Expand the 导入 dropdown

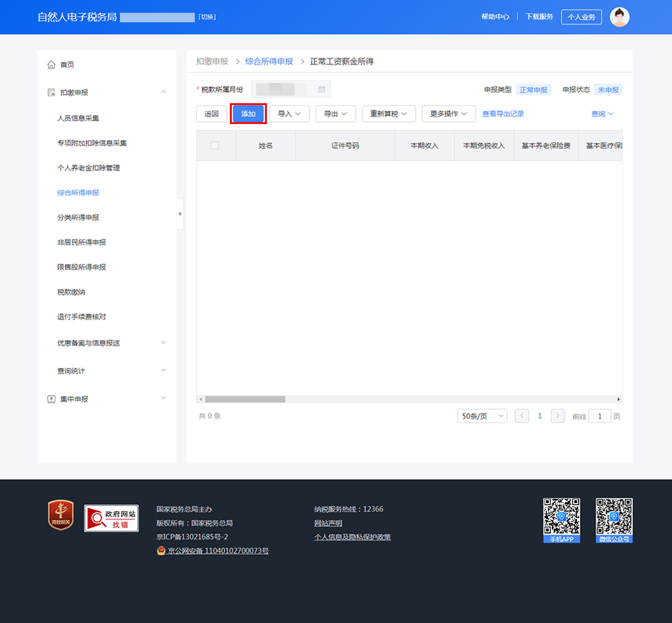289,114
